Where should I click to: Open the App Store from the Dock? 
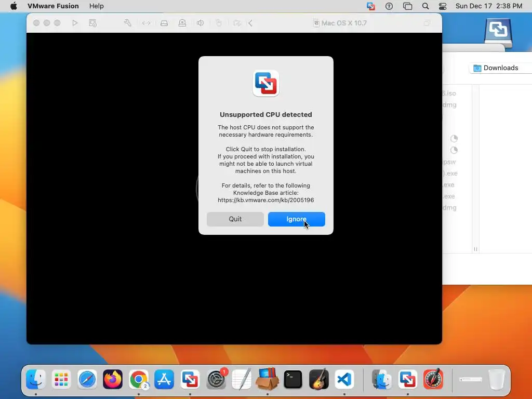click(x=164, y=379)
